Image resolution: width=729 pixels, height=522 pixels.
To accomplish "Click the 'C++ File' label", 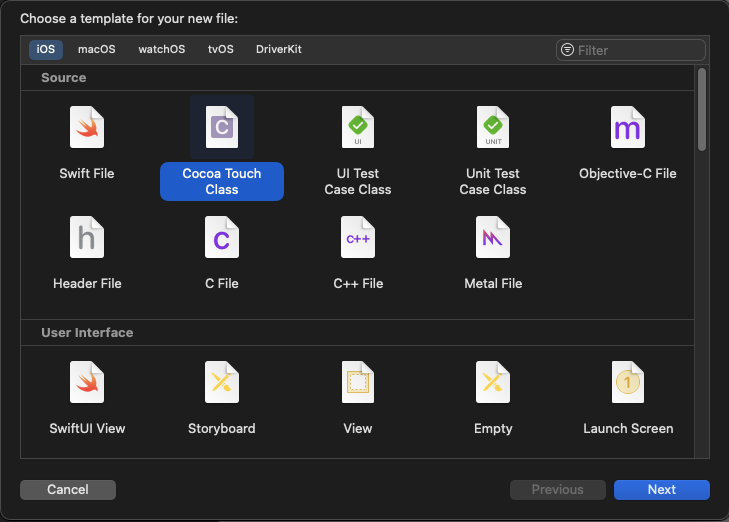I will (358, 283).
